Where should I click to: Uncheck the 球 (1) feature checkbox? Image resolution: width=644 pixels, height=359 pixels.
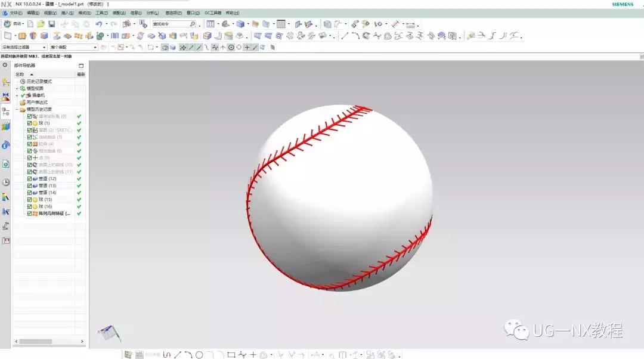coord(29,123)
